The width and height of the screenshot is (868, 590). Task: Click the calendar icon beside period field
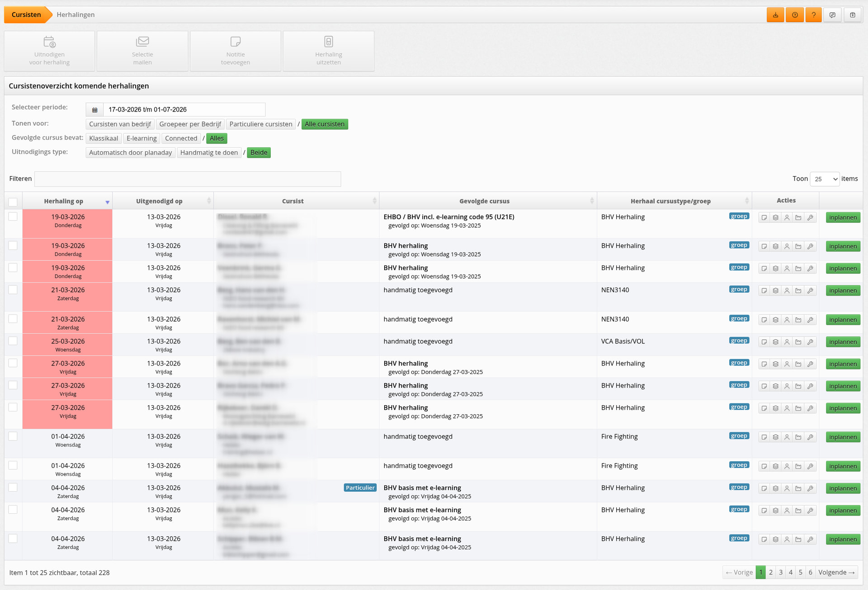[94, 110]
